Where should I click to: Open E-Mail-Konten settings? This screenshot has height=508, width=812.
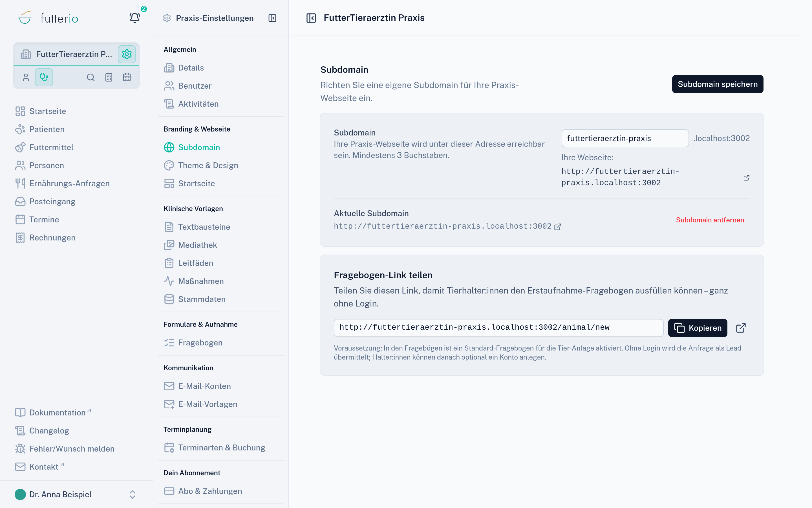197,386
